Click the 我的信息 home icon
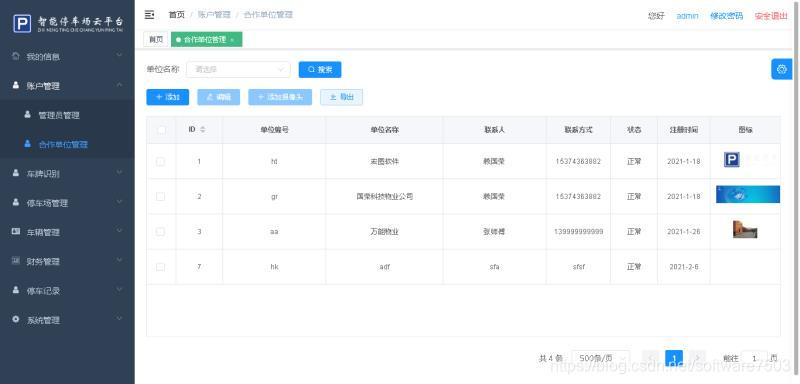The width and height of the screenshot is (800, 384). (16, 56)
